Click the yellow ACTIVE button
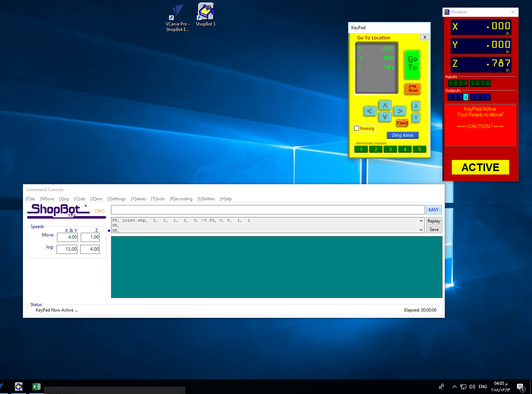Screen dimensions: 532x394 [x=481, y=167]
